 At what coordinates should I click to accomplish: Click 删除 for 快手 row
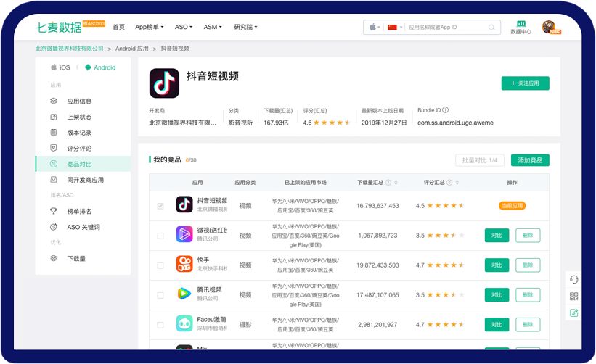pos(528,265)
